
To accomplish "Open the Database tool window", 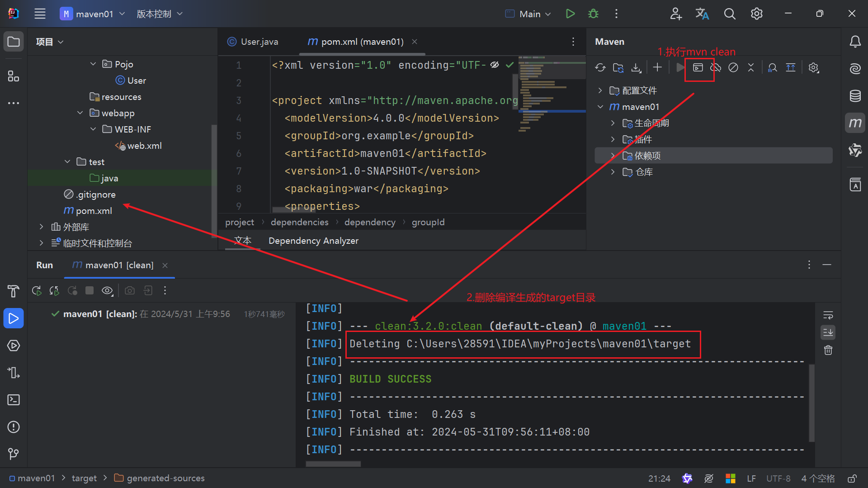I will pos(855,96).
